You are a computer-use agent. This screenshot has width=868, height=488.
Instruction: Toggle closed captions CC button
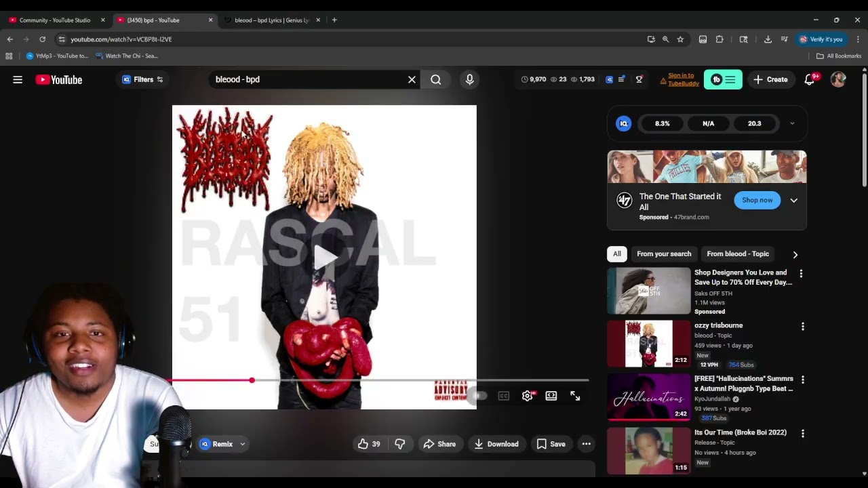coord(503,396)
